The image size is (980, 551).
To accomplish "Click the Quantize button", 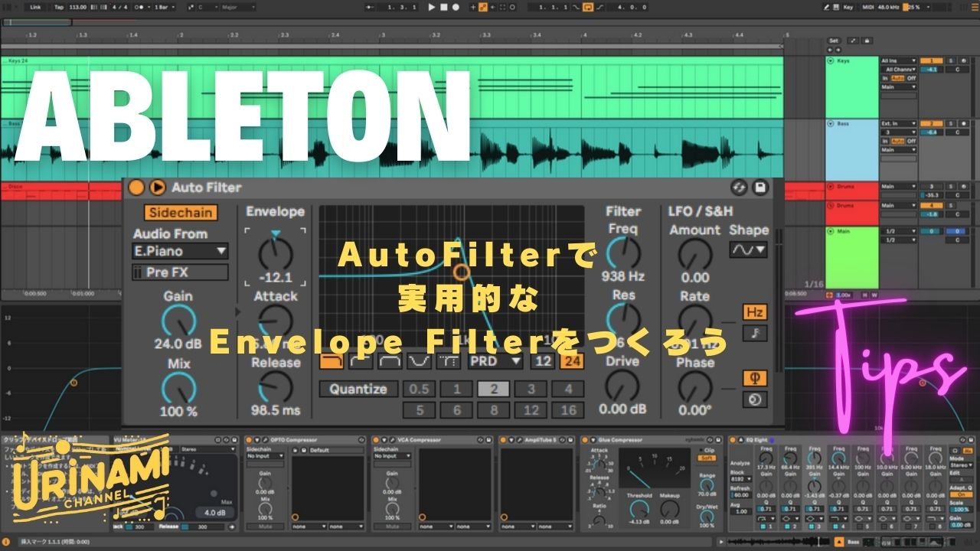I will tap(358, 389).
